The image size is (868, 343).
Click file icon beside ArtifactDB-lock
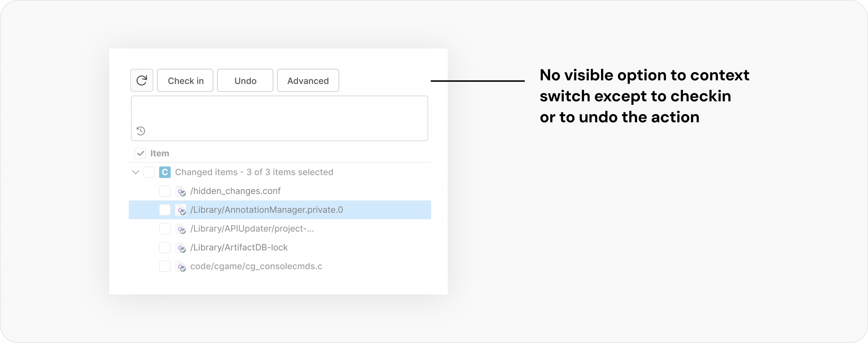pos(181,248)
